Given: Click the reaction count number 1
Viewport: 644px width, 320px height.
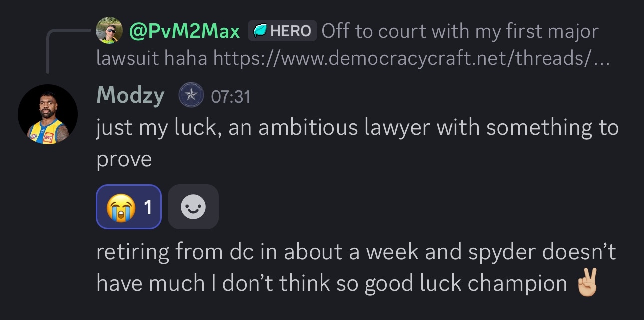Looking at the screenshot, I should click(x=148, y=207).
